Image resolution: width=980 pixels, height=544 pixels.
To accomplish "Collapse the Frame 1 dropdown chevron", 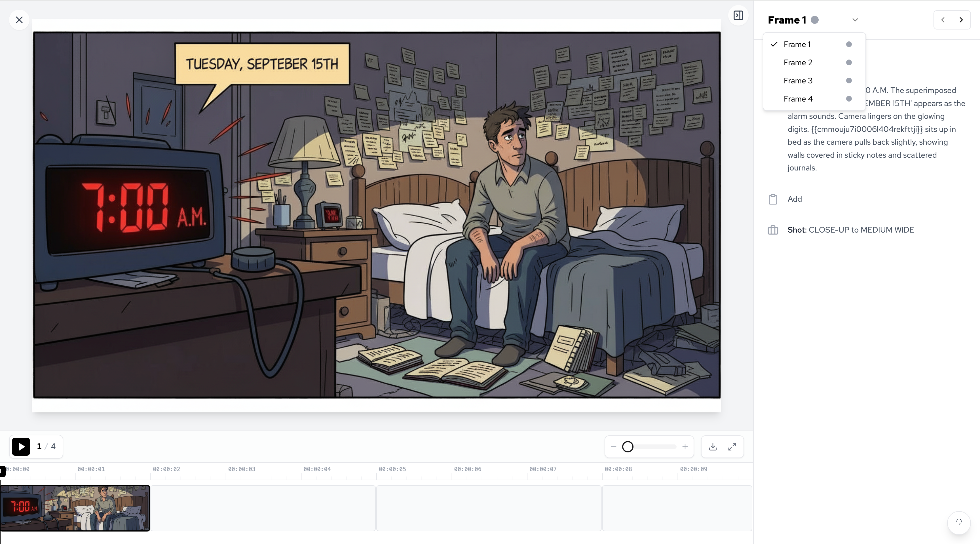I will (x=855, y=20).
